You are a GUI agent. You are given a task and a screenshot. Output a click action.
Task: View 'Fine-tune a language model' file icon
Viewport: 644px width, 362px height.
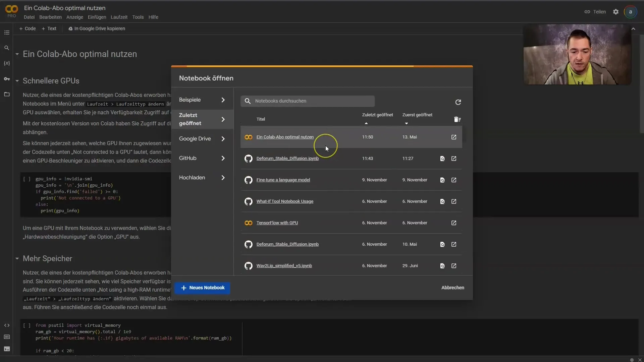pos(442,180)
